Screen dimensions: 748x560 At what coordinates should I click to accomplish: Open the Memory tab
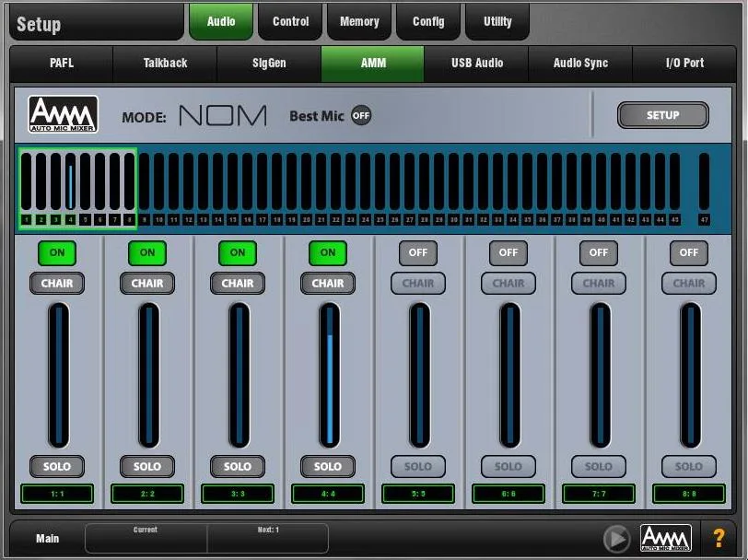coord(359,21)
